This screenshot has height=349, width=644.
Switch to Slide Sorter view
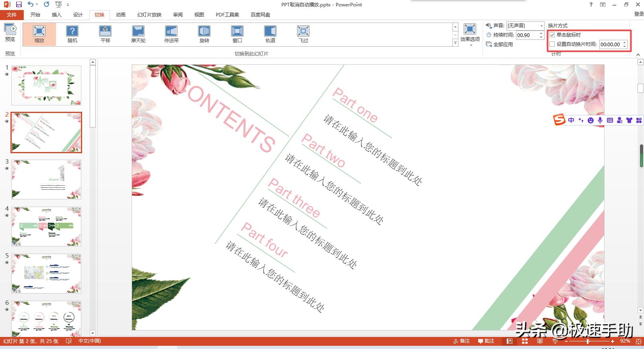click(525, 341)
